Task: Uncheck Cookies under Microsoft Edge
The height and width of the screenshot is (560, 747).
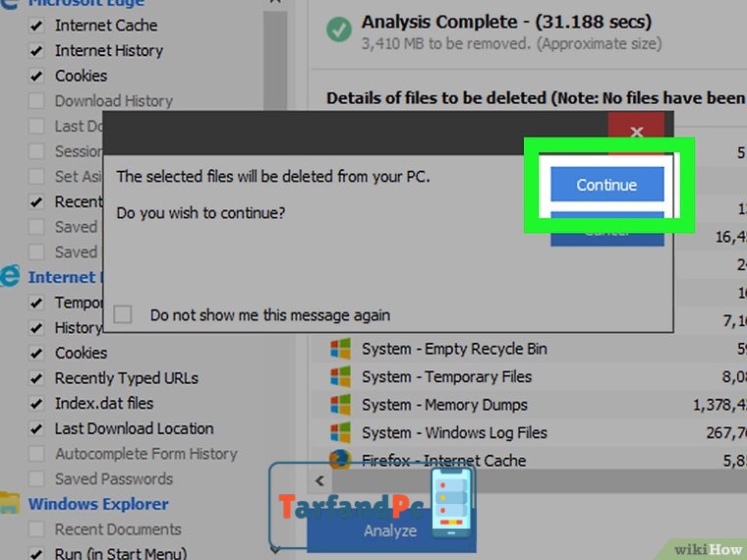Action: coord(36,76)
